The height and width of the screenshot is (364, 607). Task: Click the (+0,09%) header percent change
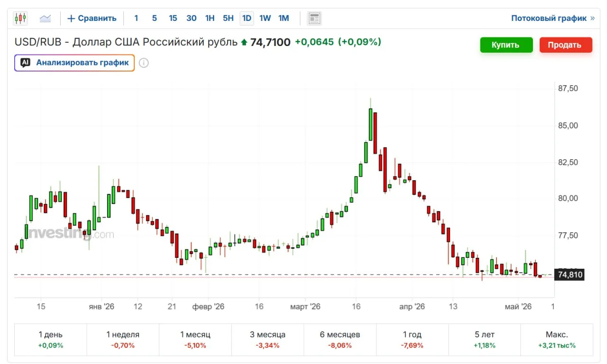click(x=359, y=42)
